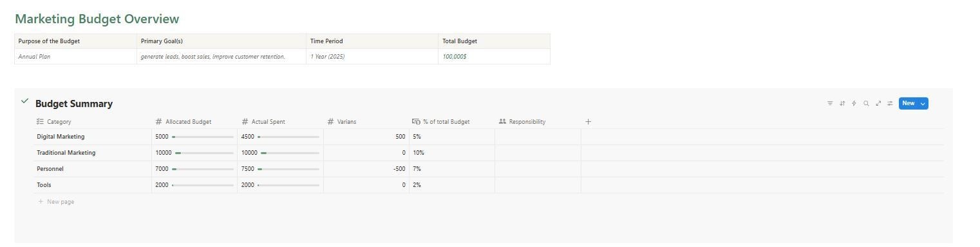Click the New button
The height and width of the screenshot is (247, 980).
pyautogui.click(x=908, y=103)
